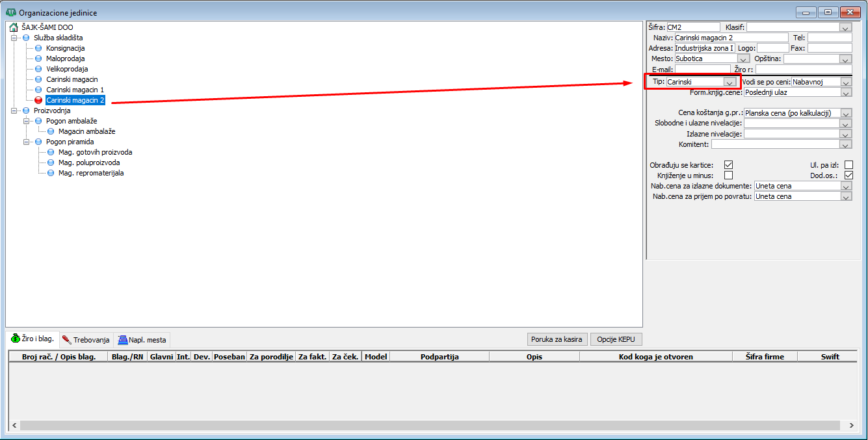Click the blue ball icon next to Velikoprodaja

point(38,69)
